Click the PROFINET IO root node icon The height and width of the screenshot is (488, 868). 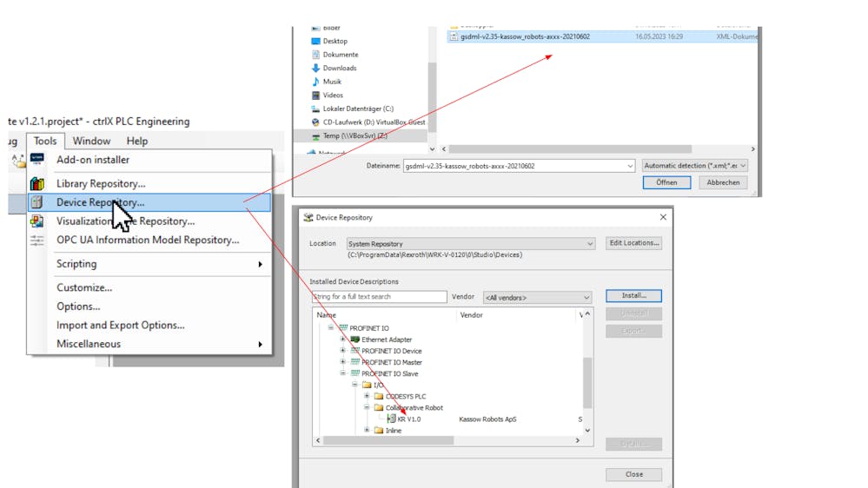click(343, 328)
